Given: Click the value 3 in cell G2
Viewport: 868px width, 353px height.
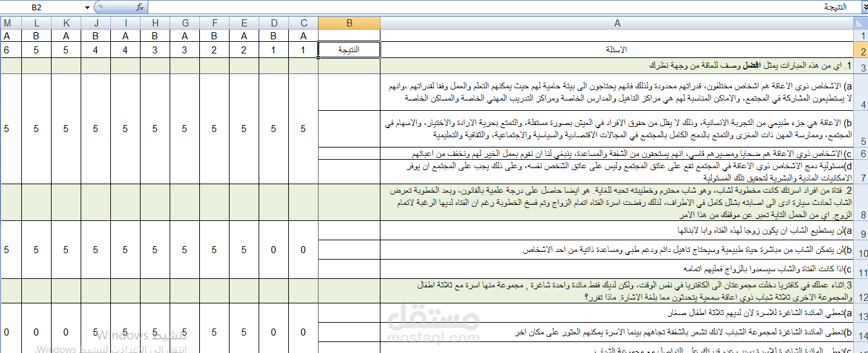Looking at the screenshot, I should click(x=184, y=50).
